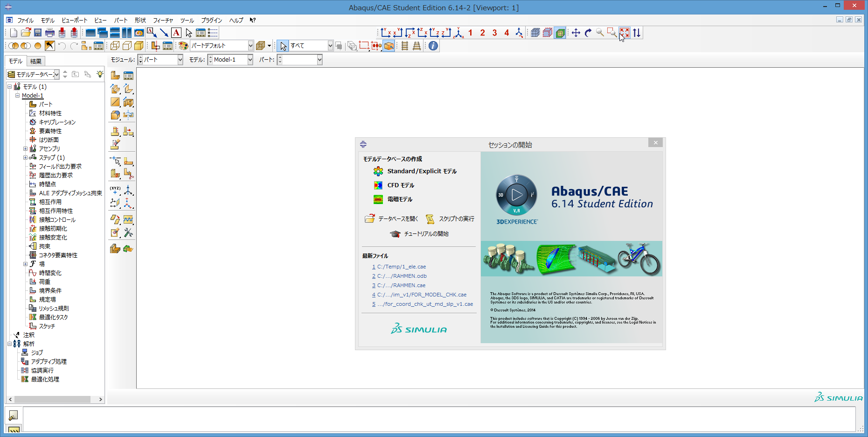
Task: Click the New Model Database icon
Action: tap(14, 33)
